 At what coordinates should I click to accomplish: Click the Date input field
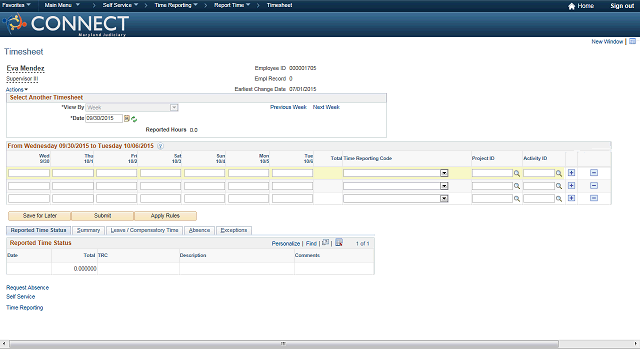click(x=104, y=118)
